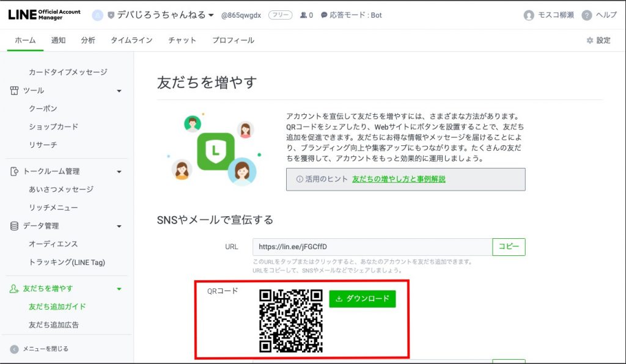626x364 pixels.
Task: Select リッチメニュー in the sidebar
Action: coord(54,208)
